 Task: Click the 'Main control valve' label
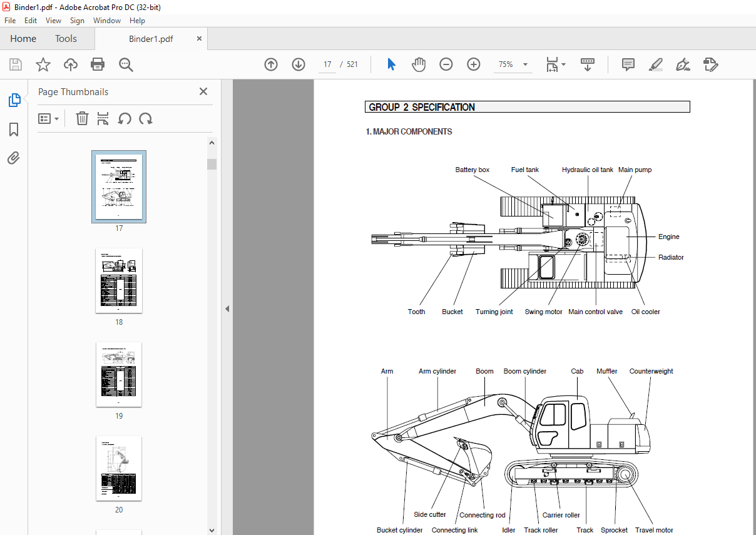click(595, 312)
